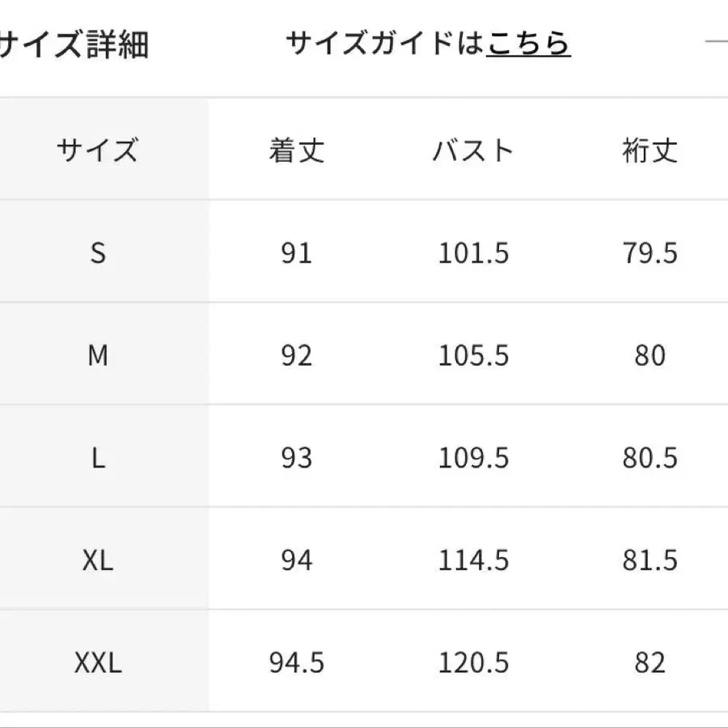This screenshot has height=728, width=728.
Task: Click the 81.5 sleeve value for size XL
Action: (650, 561)
